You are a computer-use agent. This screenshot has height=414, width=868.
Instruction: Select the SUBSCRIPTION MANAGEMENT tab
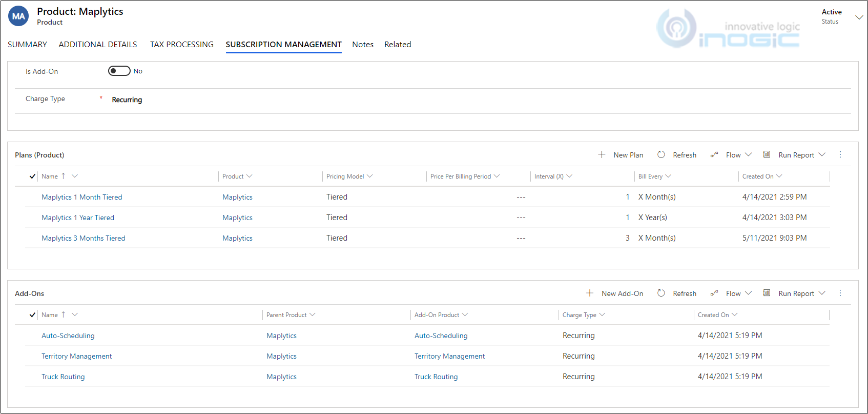coord(284,45)
